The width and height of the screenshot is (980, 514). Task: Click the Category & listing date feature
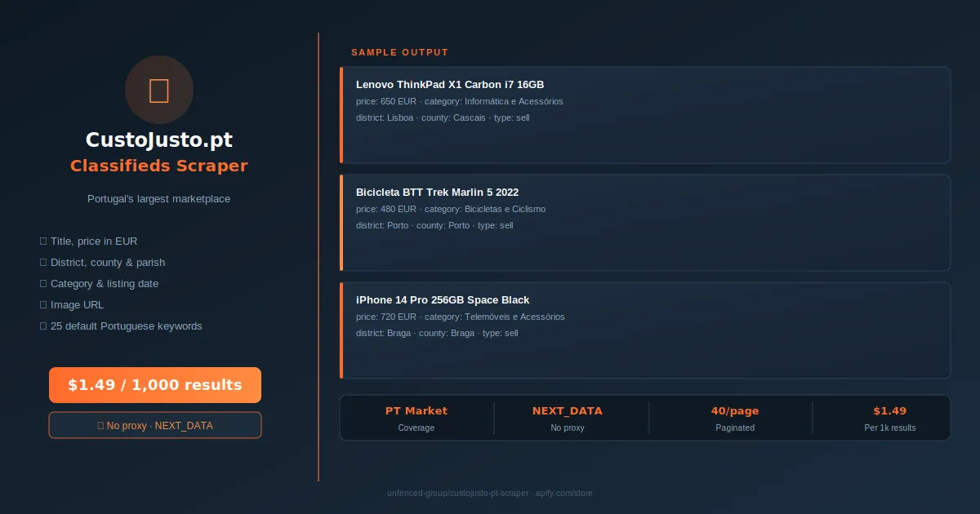point(99,284)
